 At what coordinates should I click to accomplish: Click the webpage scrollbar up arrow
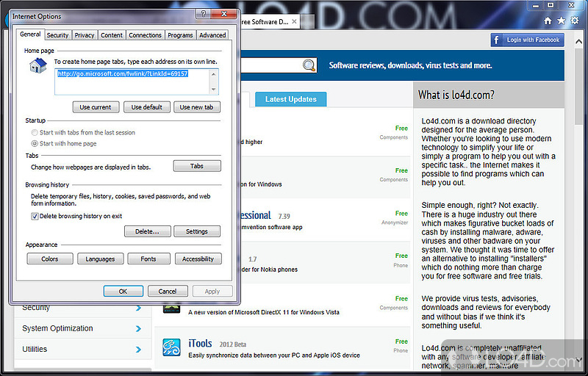[x=578, y=42]
